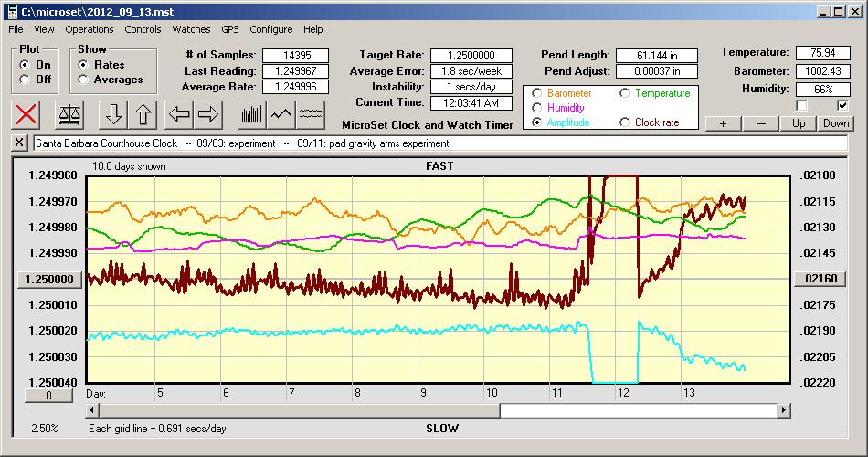The height and width of the screenshot is (457, 868).
Task: Click the red X cancel icon
Action: tap(26, 114)
